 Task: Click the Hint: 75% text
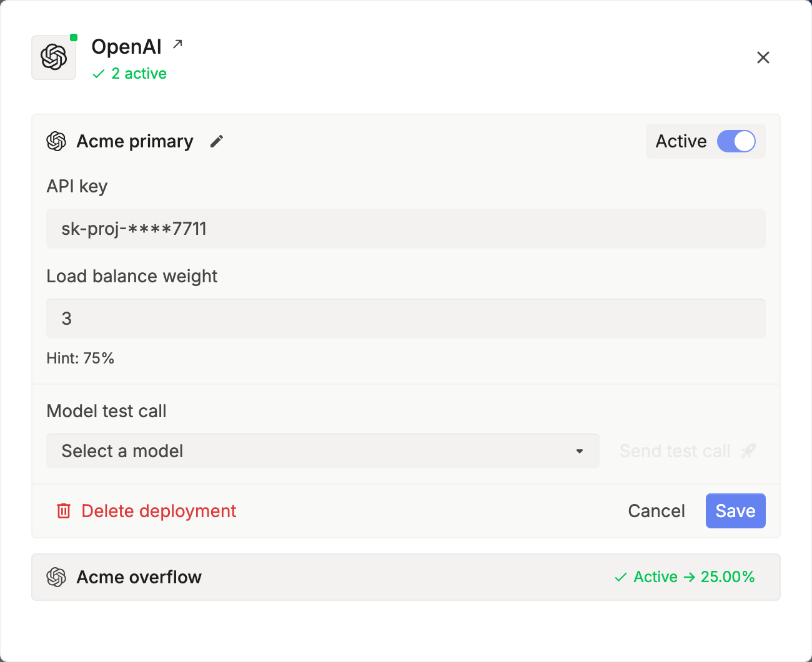[81, 358]
